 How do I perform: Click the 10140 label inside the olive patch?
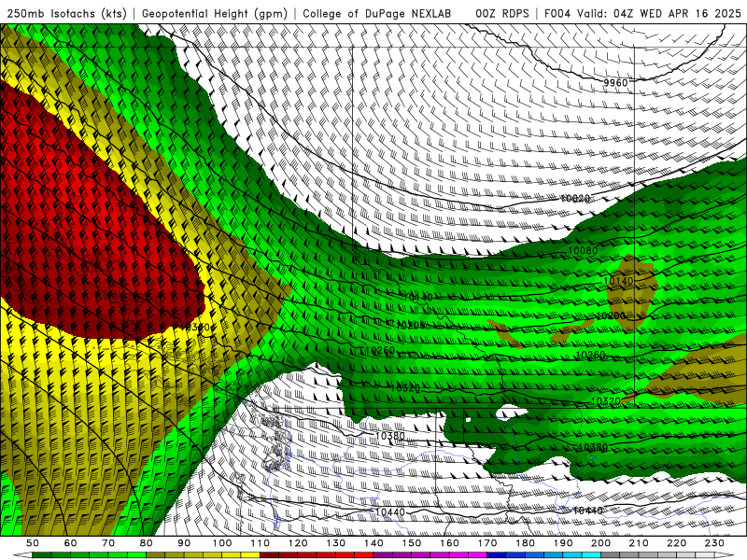[x=618, y=282]
